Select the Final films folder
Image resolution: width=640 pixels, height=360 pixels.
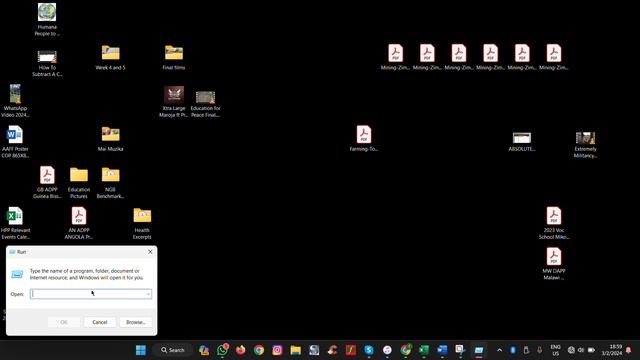coord(174,58)
